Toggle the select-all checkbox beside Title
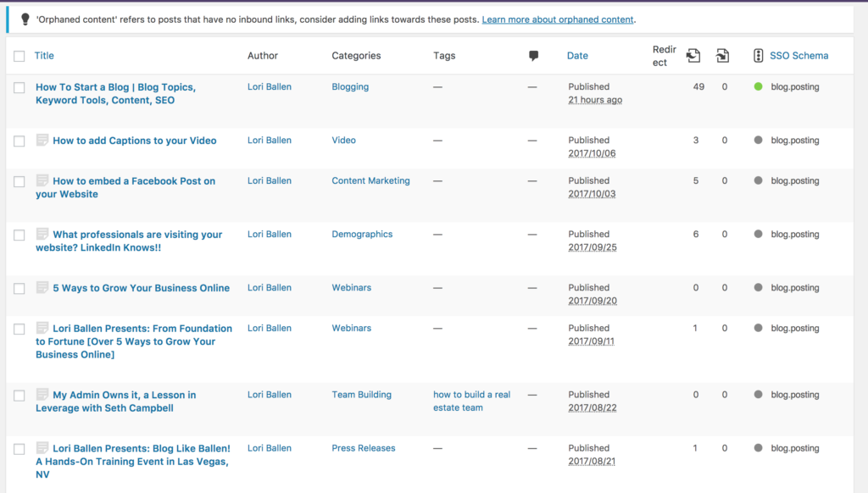 [x=19, y=56]
